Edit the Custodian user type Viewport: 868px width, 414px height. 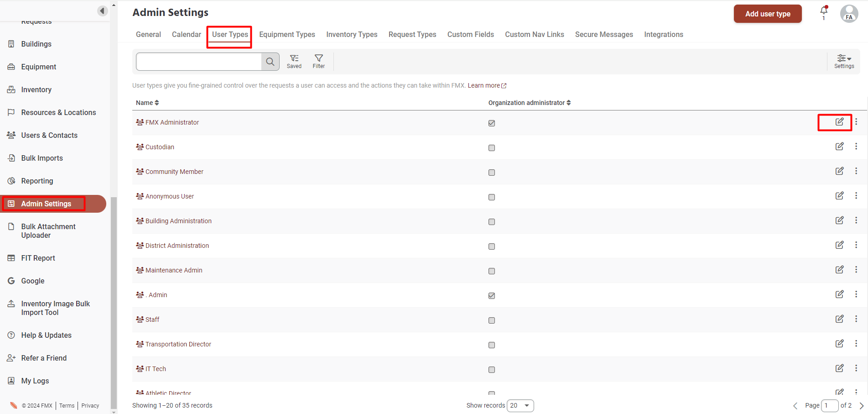coord(839,147)
